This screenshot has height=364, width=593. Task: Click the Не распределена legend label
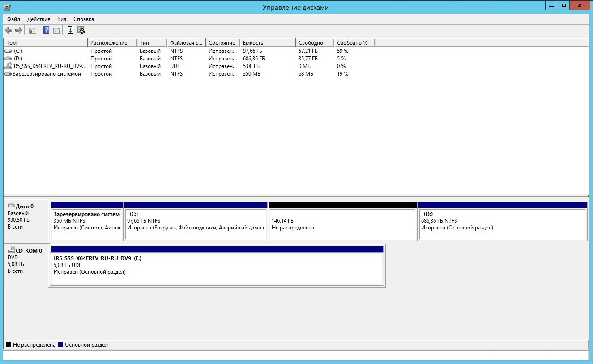(x=34, y=345)
